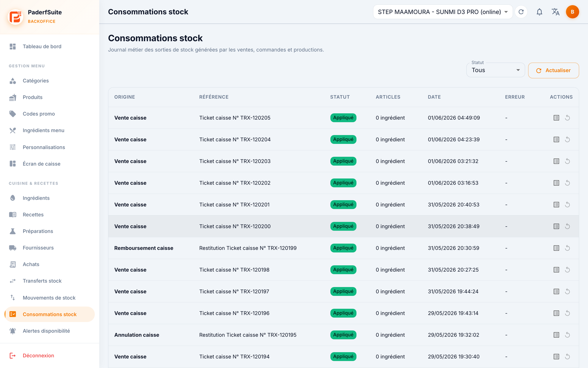Open Ingrédients under Cuisine & Recettes
Image resolution: width=588 pixels, height=368 pixels.
(49, 198)
